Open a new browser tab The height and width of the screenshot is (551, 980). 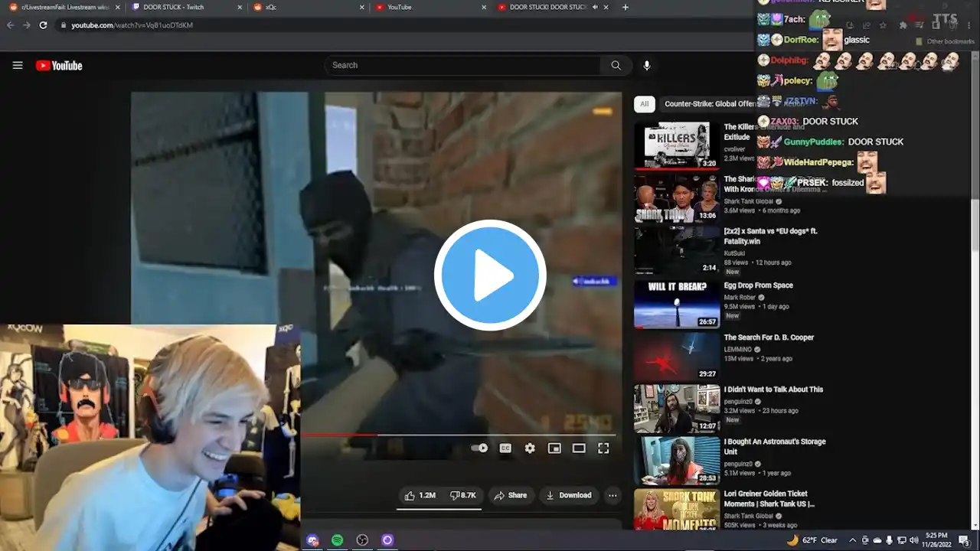coord(626,8)
